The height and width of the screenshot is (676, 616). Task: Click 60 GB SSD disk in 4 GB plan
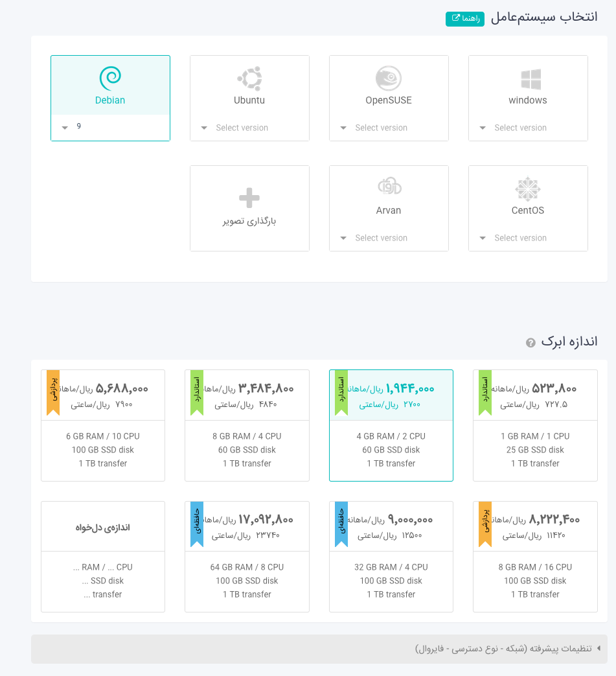point(391,450)
